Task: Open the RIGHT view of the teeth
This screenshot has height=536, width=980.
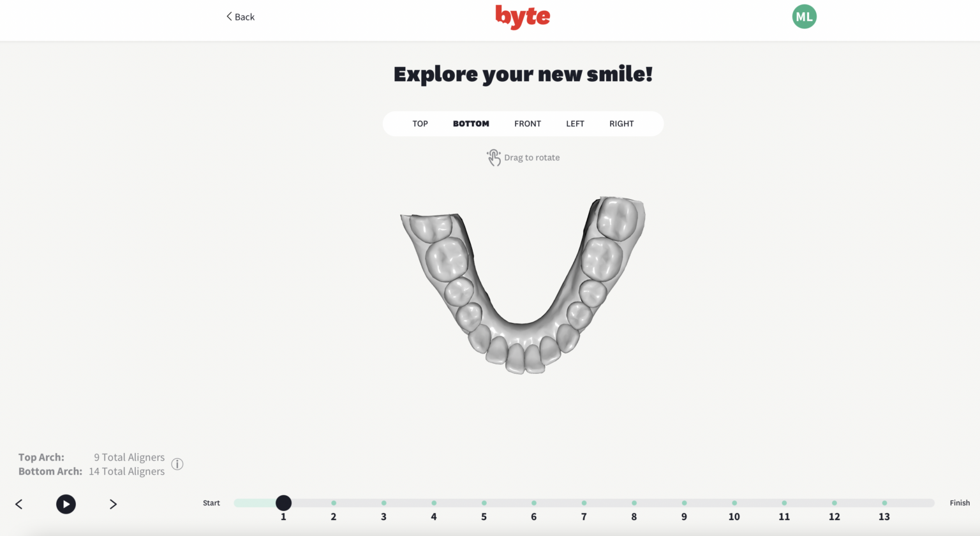Action: pos(621,123)
